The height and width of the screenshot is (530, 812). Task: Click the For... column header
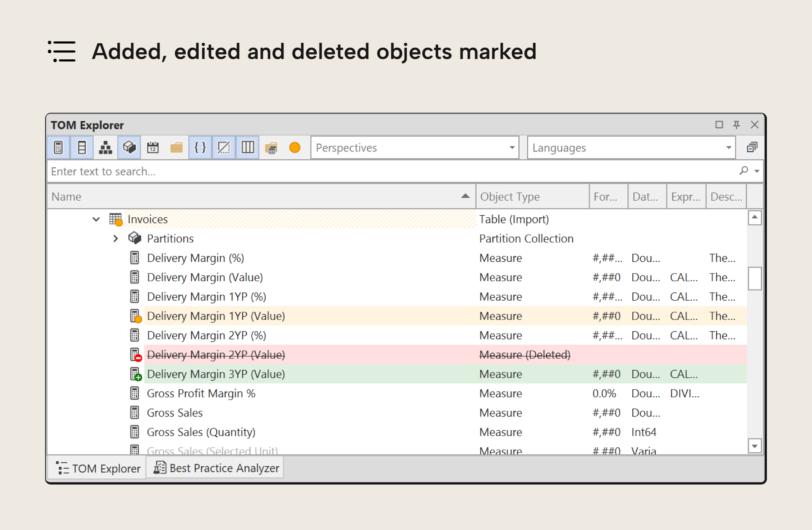[608, 197]
